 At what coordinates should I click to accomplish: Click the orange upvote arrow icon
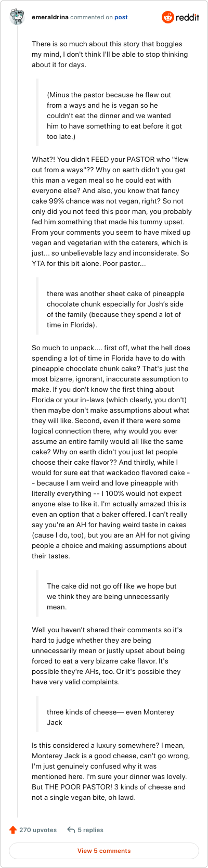click(x=13, y=829)
